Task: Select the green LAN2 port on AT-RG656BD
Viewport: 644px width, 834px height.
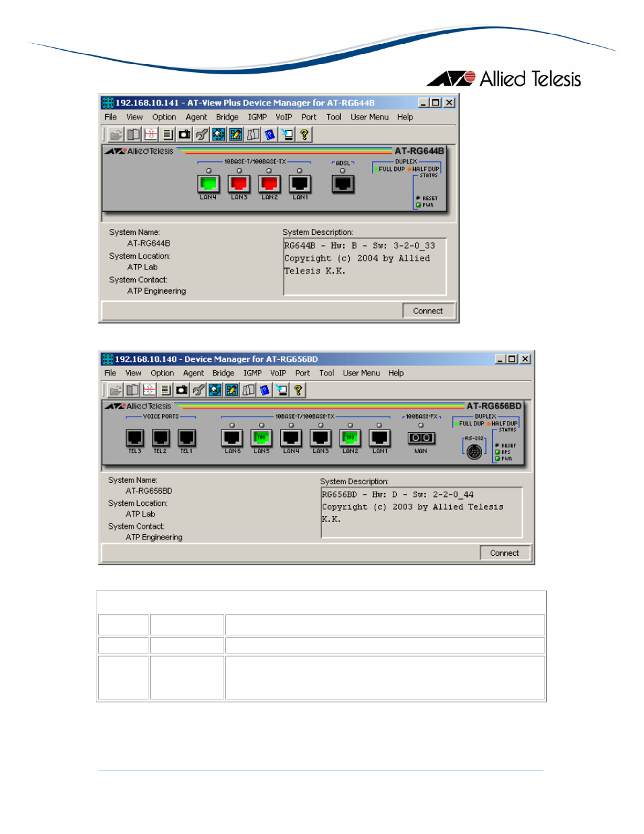Action: pyautogui.click(x=350, y=438)
